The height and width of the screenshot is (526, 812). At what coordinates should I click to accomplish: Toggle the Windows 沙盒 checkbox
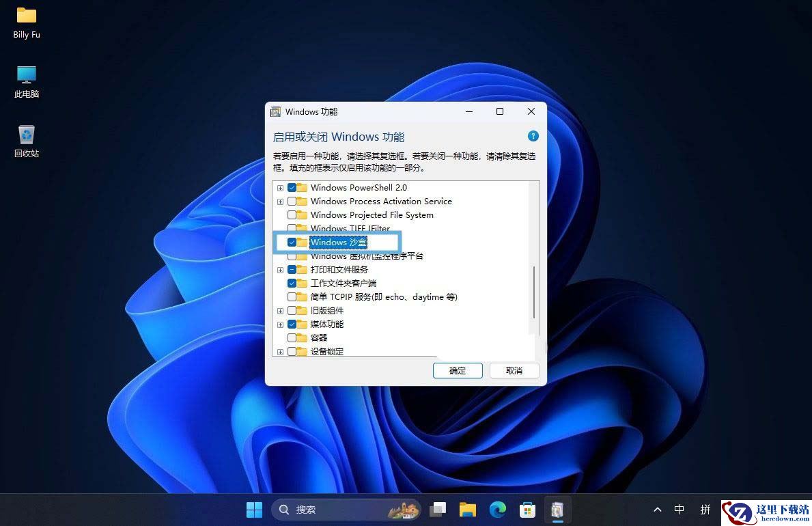pos(292,242)
